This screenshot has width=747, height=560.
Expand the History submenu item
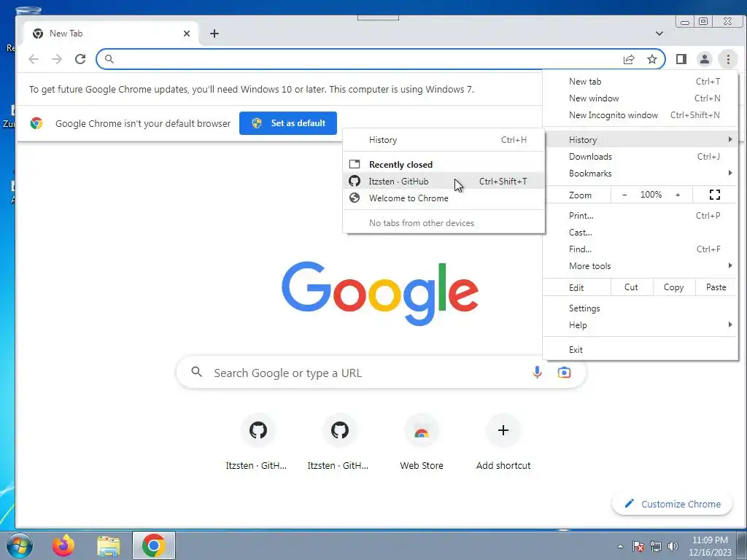click(x=640, y=140)
